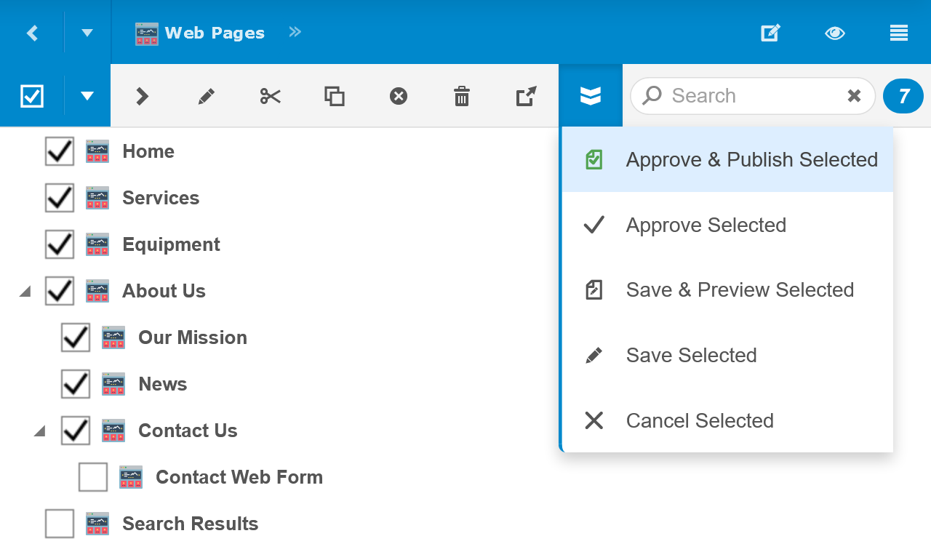Click the edit page icon in header
The width and height of the screenshot is (931, 560).
tap(770, 33)
